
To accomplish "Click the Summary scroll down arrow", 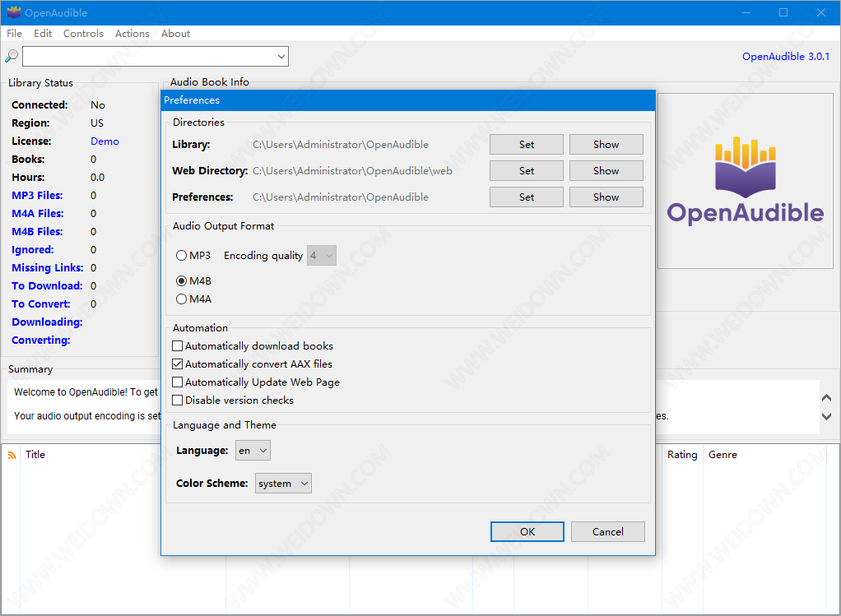I will pos(826,416).
